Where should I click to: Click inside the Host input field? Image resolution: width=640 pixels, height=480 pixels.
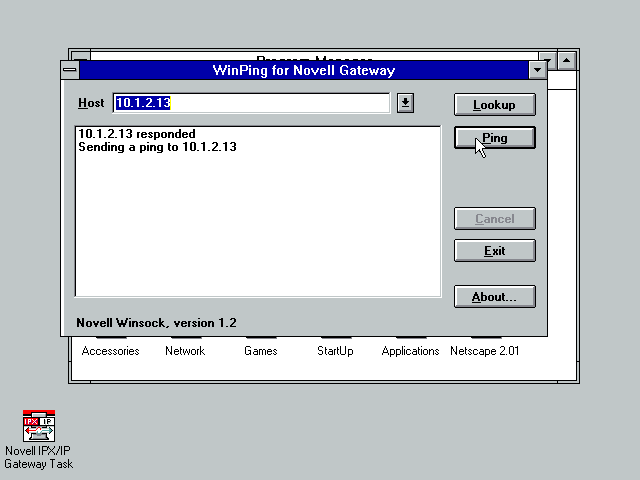[x=250, y=103]
